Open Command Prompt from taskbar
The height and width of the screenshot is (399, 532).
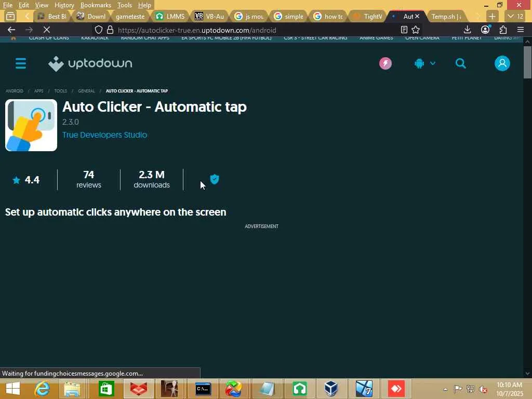(x=203, y=389)
